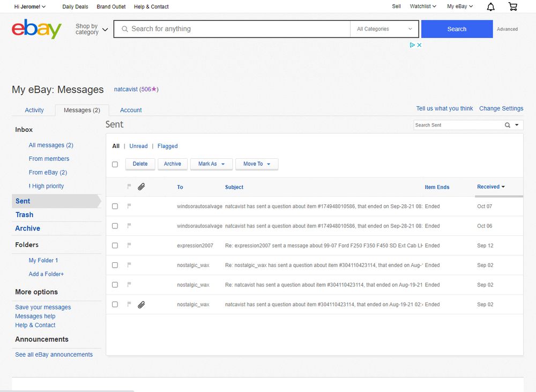Check the select-all messages checkbox

115,164
